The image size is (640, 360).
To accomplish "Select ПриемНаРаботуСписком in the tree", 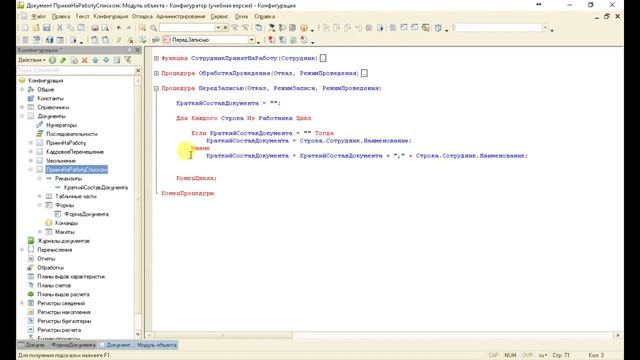I will (x=77, y=169).
